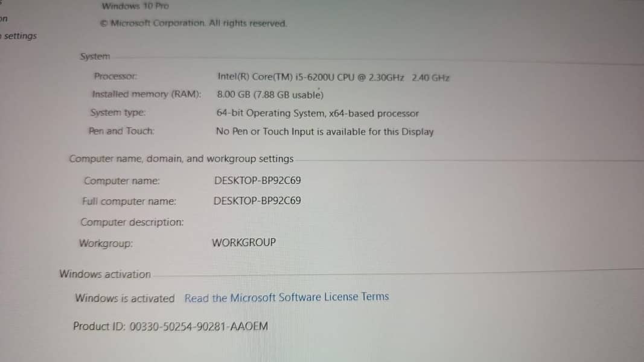Select the DESKTOP-BP92C69 computer name value
Viewport: 644px width, 362px height.
[x=258, y=180]
